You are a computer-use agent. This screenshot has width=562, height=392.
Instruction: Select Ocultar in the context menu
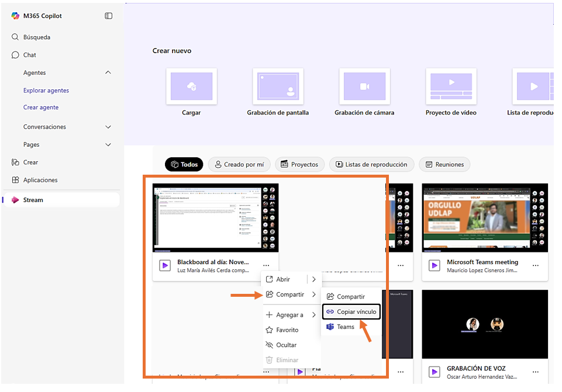click(x=286, y=345)
